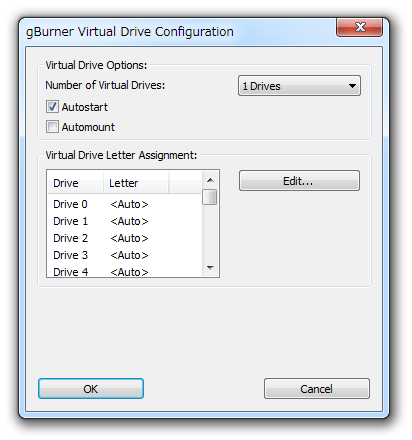Select the Drive 0 row
This screenshot has height=440, width=412.
[125, 204]
